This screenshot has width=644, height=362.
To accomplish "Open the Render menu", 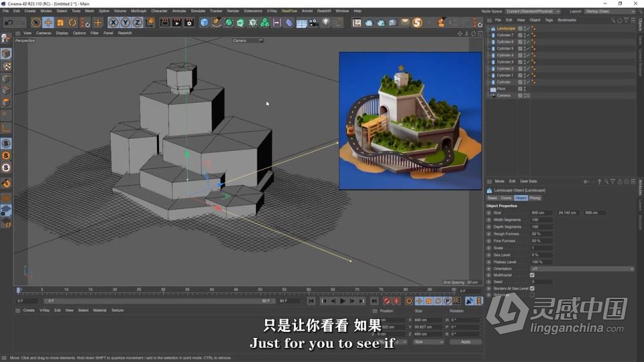I will tap(233, 11).
